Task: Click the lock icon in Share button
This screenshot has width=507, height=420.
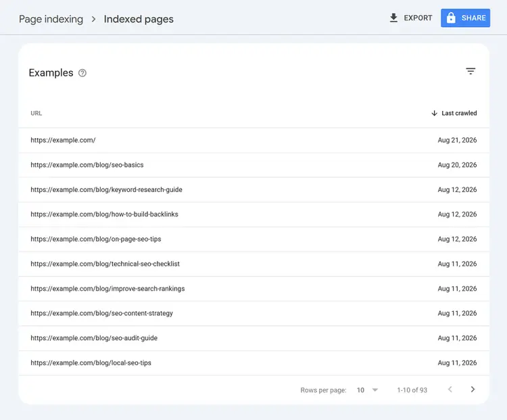Action: [x=451, y=18]
